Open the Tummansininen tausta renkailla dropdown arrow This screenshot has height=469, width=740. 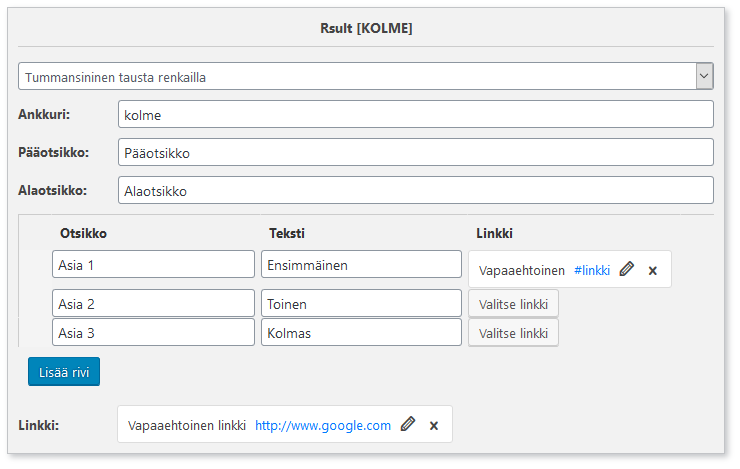coord(704,76)
